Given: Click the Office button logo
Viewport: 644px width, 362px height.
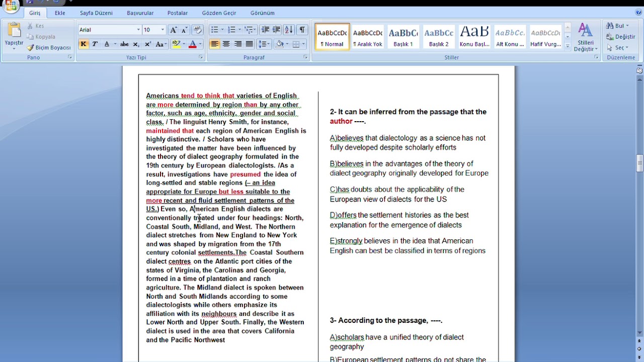Looking at the screenshot, I should 11,5.
